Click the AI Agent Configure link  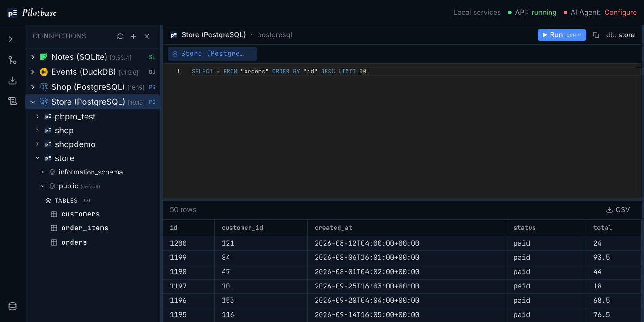pyautogui.click(x=620, y=13)
